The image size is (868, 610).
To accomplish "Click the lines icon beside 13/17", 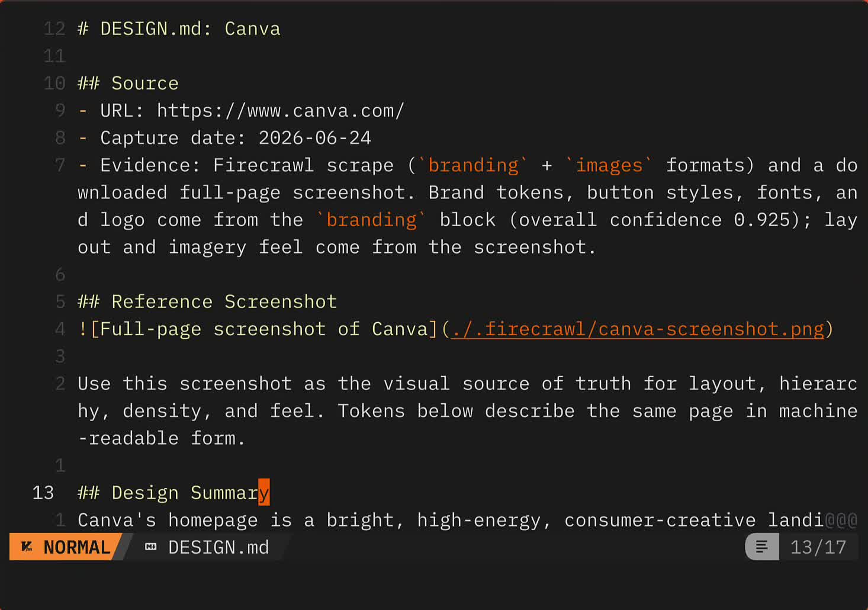I will pos(761,547).
